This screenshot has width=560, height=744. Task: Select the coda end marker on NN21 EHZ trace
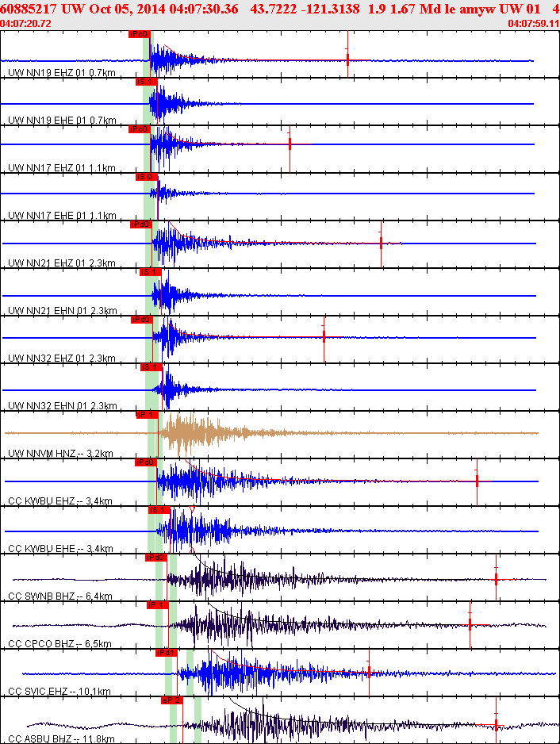coord(381,243)
